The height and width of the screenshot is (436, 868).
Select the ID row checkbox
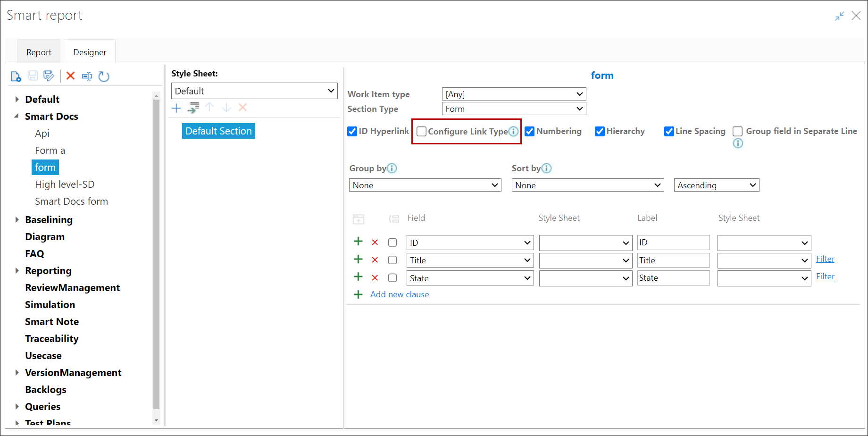[x=392, y=243]
